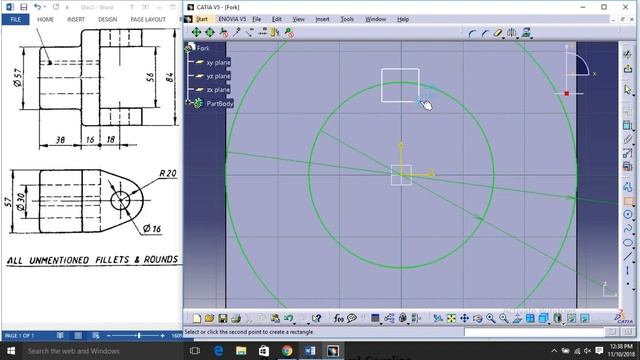The height and width of the screenshot is (360, 640).
Task: Expand the Rectangle profile dropdown arrow
Action: (x=633, y=206)
